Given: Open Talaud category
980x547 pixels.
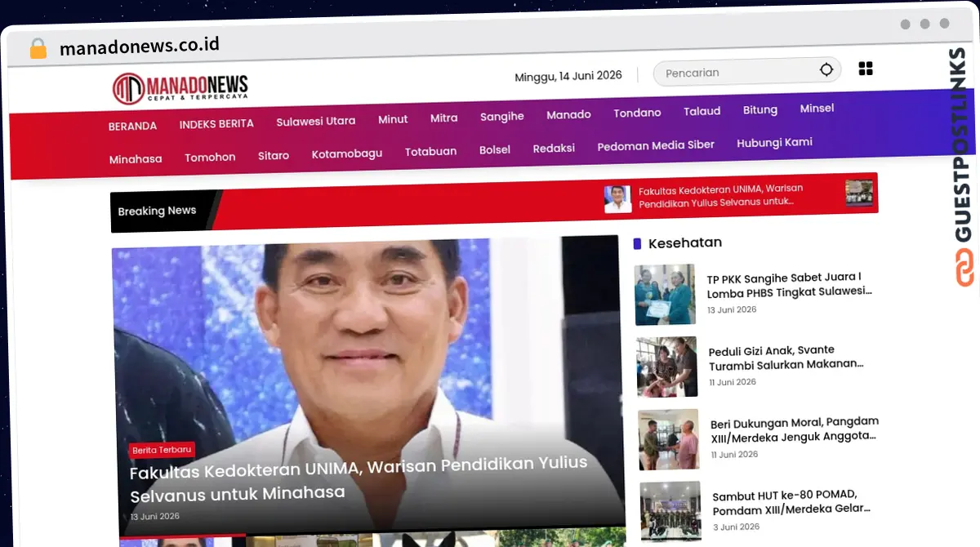Looking at the screenshot, I should [702, 111].
